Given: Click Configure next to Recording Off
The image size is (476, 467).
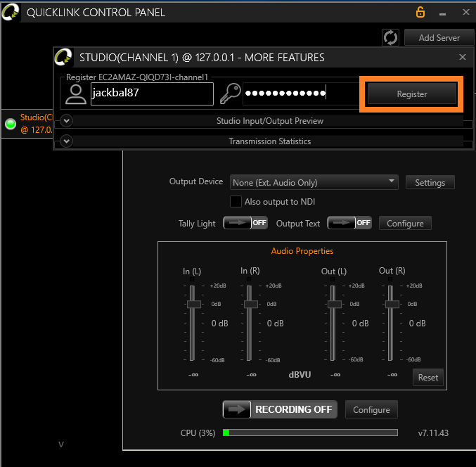Looking at the screenshot, I should click(x=371, y=409).
